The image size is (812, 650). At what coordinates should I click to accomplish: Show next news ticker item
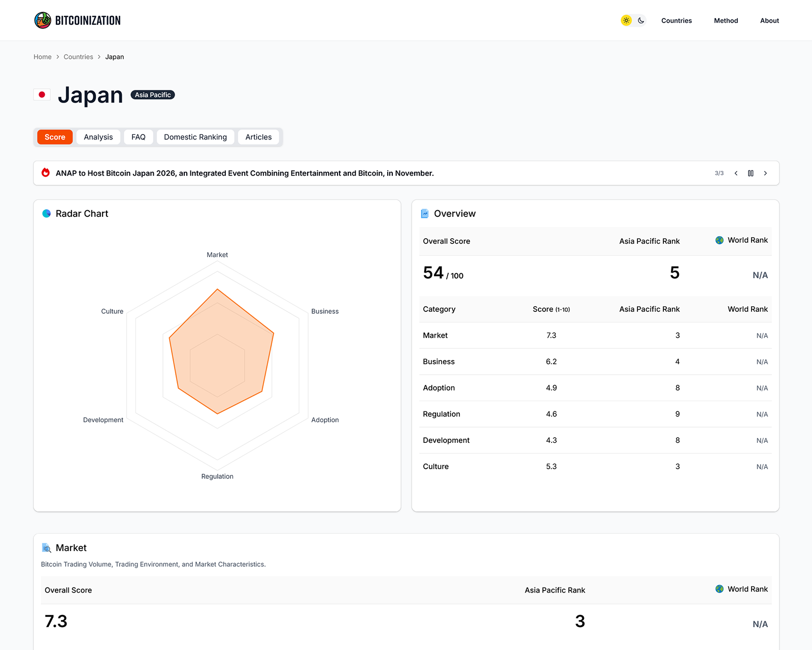click(765, 173)
